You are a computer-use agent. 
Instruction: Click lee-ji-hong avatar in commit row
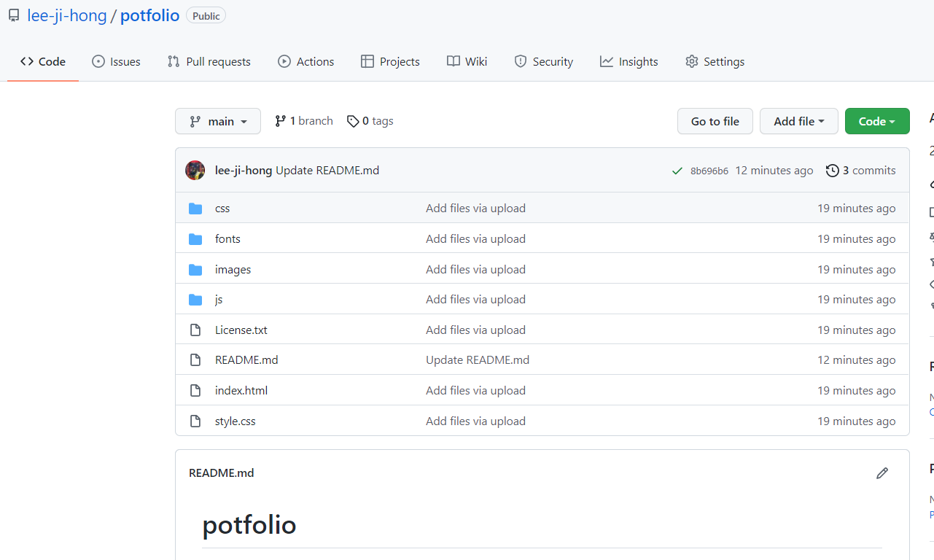(x=195, y=171)
